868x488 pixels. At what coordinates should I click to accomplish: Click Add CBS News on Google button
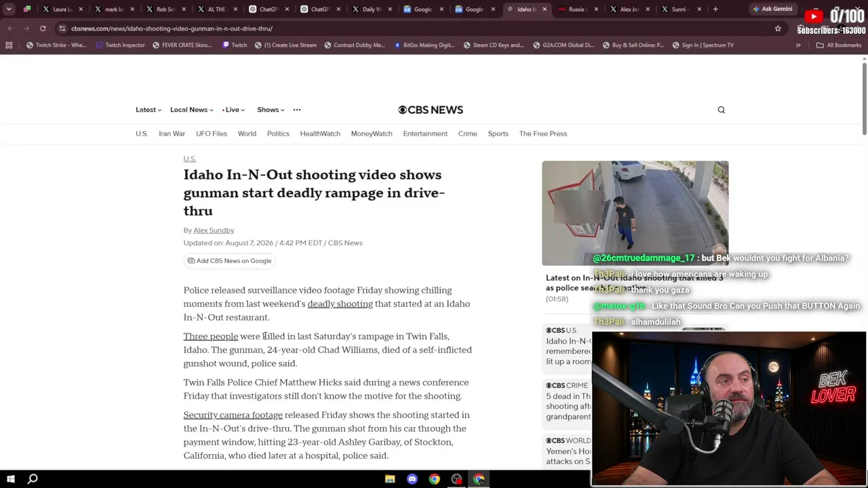229,261
